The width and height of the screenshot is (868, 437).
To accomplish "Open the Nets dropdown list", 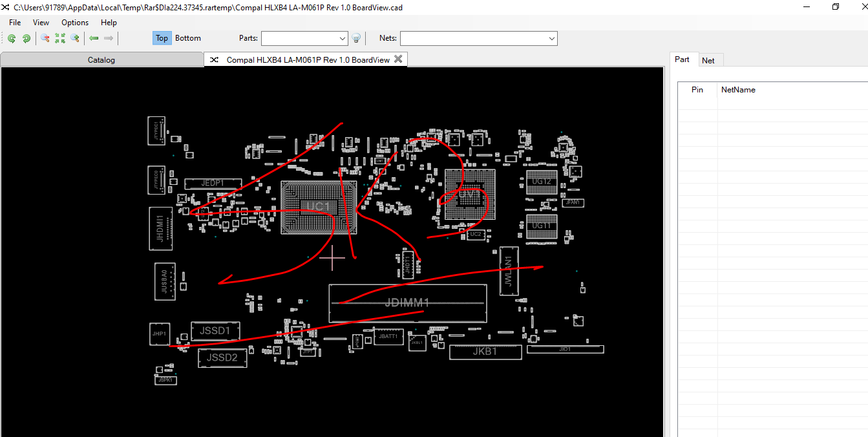I will click(551, 39).
